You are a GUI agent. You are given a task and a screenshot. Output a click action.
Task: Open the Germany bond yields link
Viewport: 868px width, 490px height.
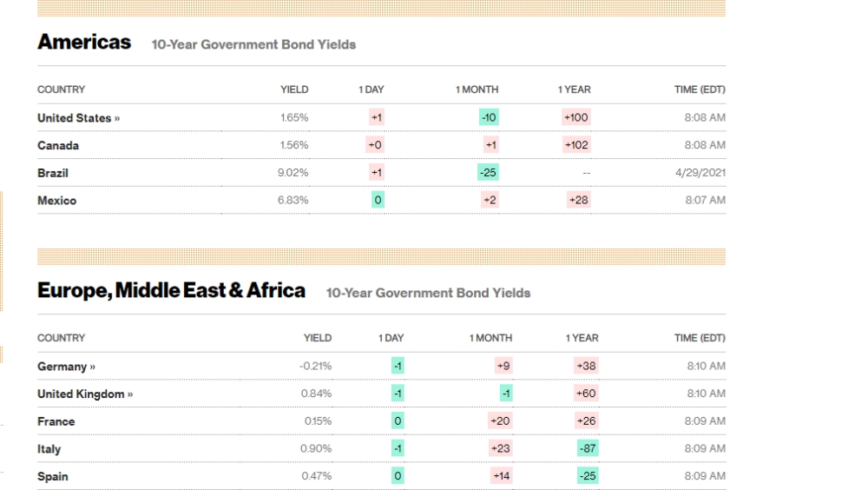66,367
